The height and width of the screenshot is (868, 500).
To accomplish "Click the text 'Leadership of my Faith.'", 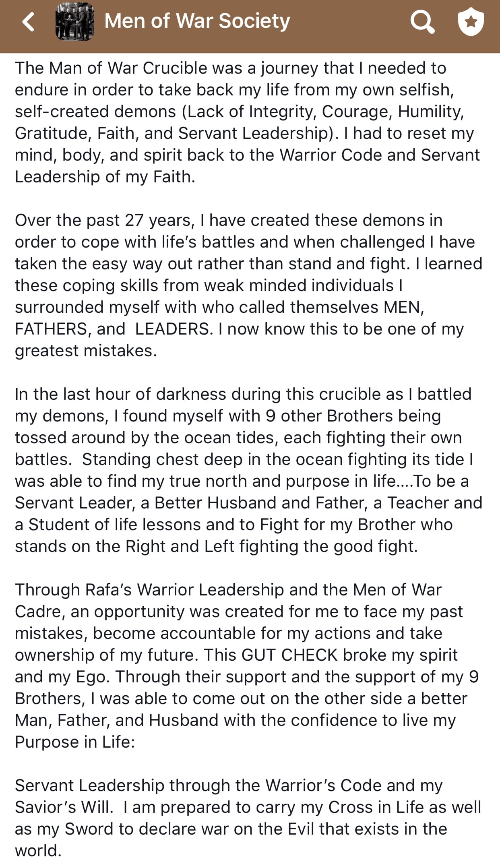I will (x=105, y=177).
